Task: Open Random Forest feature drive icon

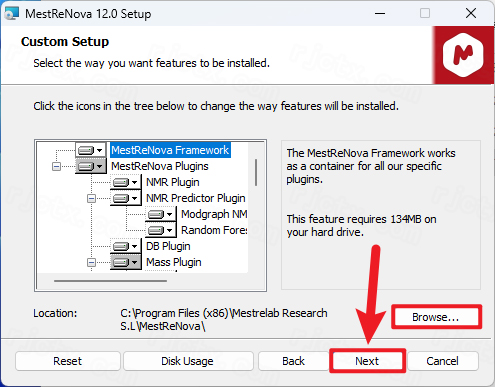Action: point(160,230)
